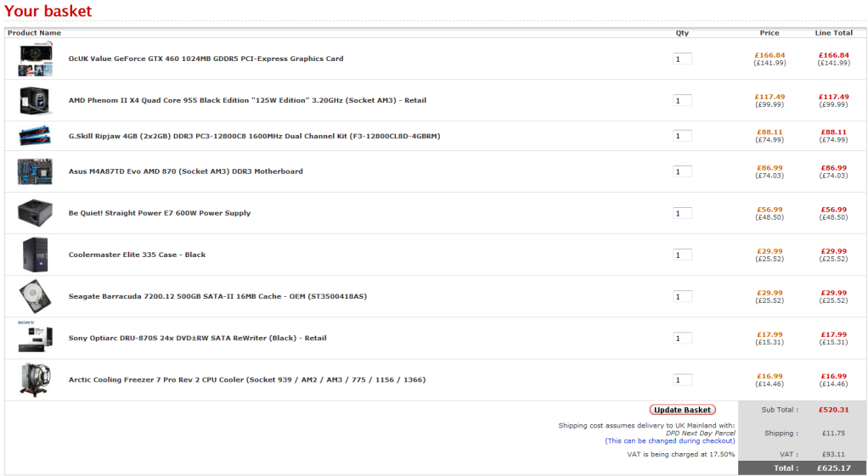
Task: Open the AMD Phenom II X4 955 product link
Action: [x=247, y=100]
